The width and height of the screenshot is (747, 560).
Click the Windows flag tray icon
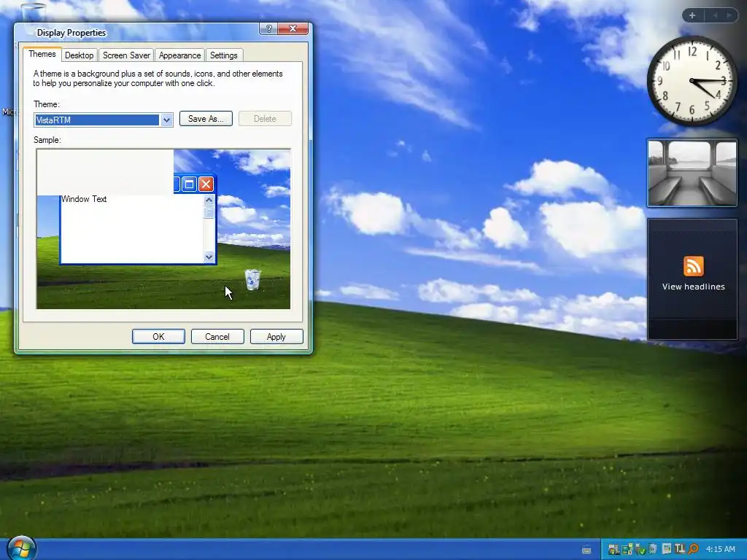614,549
